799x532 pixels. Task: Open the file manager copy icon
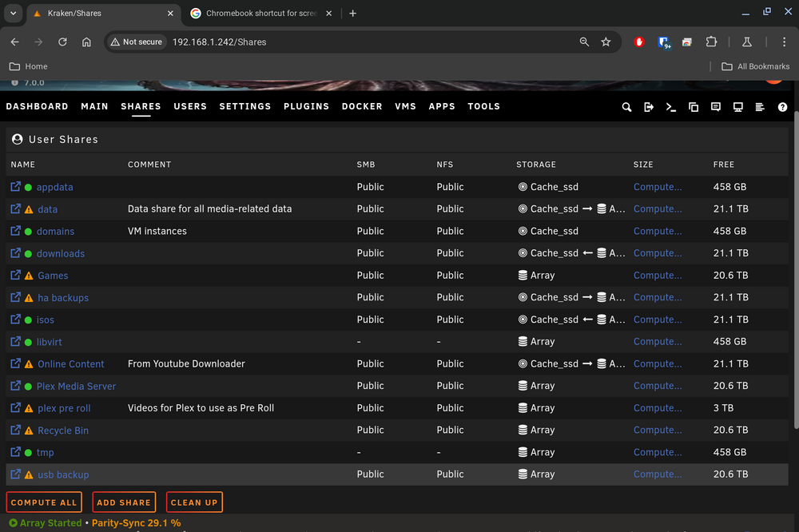pos(694,107)
